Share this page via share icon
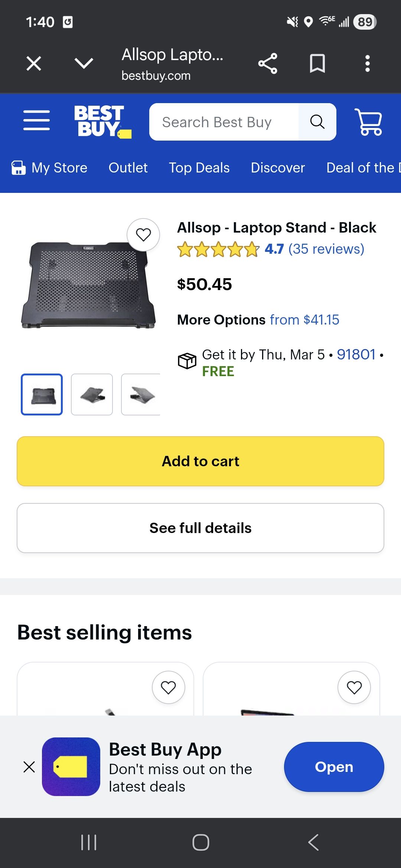401x868 pixels. click(268, 63)
